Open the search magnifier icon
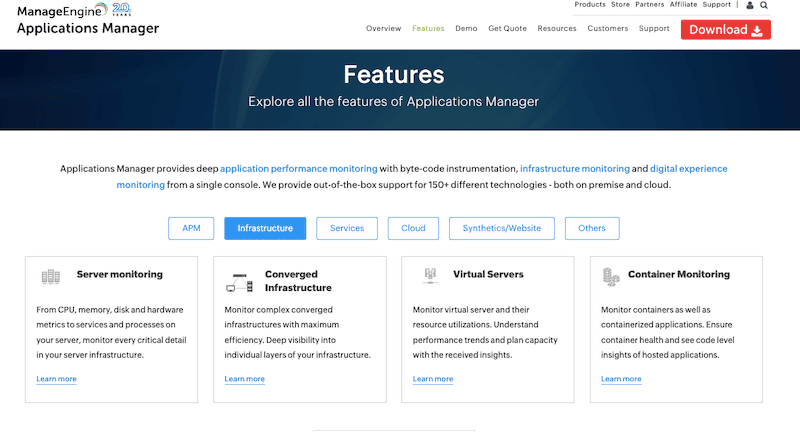 tap(764, 5)
